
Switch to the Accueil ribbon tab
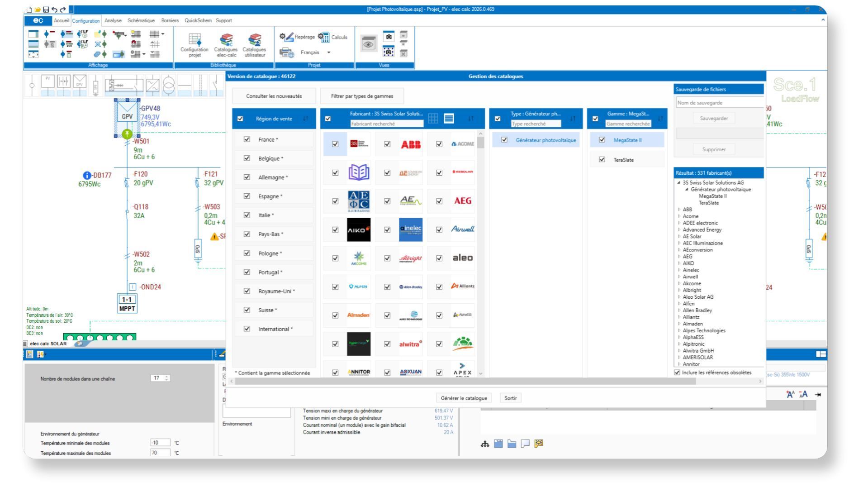click(61, 21)
